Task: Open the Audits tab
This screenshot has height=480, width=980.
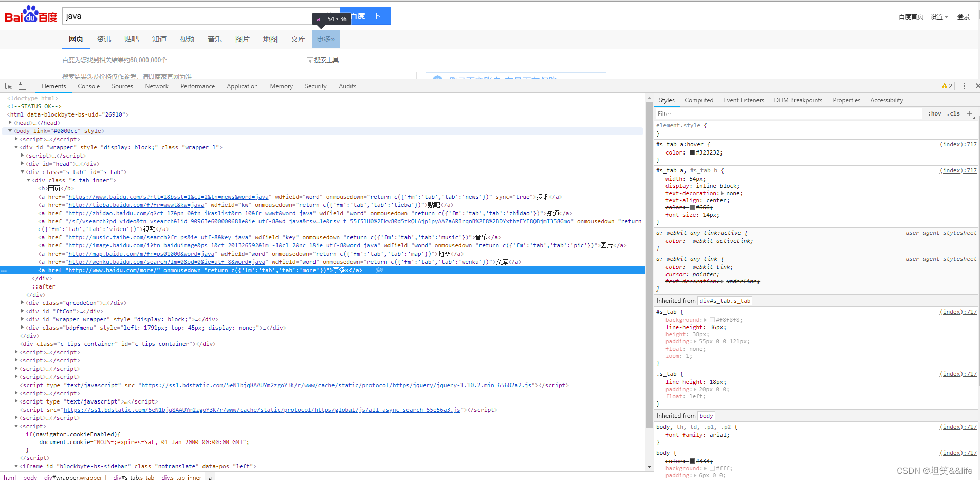Action: [347, 86]
